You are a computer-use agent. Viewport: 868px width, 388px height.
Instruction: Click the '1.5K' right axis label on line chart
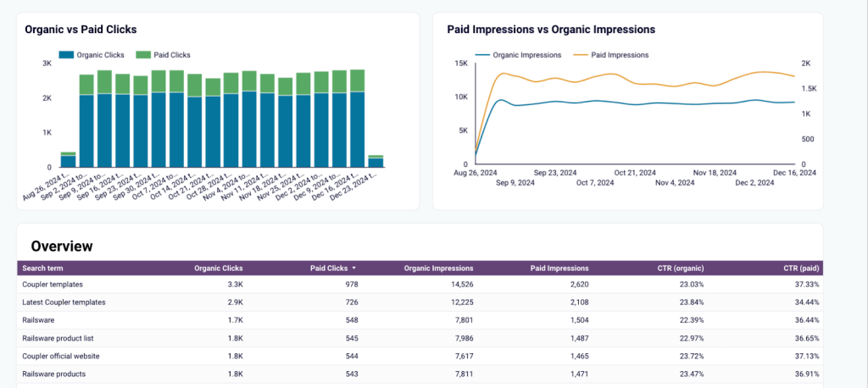(810, 89)
